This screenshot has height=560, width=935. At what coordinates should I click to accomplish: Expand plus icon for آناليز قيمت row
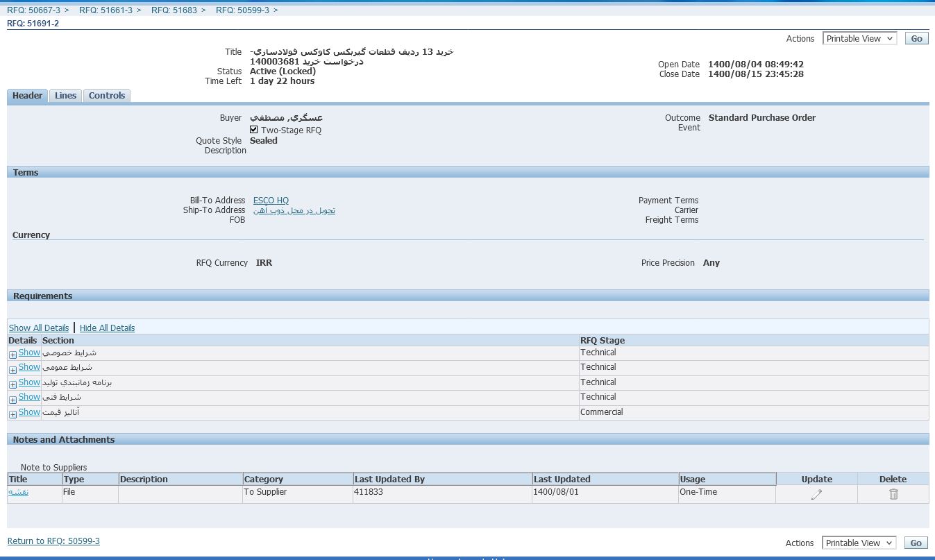[12, 414]
